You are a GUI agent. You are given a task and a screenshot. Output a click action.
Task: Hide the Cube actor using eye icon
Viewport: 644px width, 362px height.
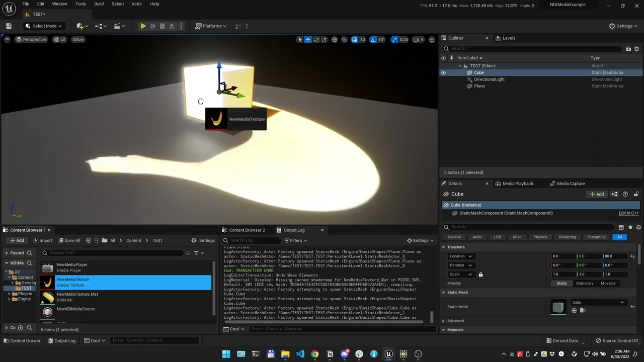click(443, 73)
